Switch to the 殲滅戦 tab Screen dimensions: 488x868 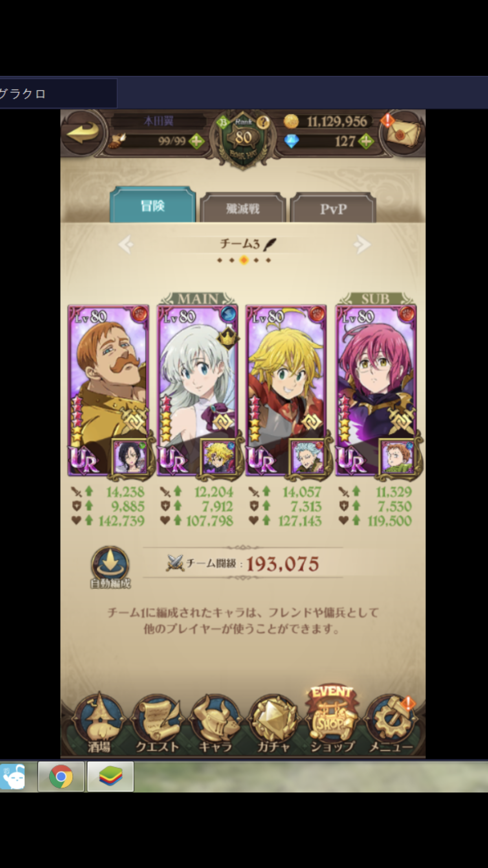243,208
